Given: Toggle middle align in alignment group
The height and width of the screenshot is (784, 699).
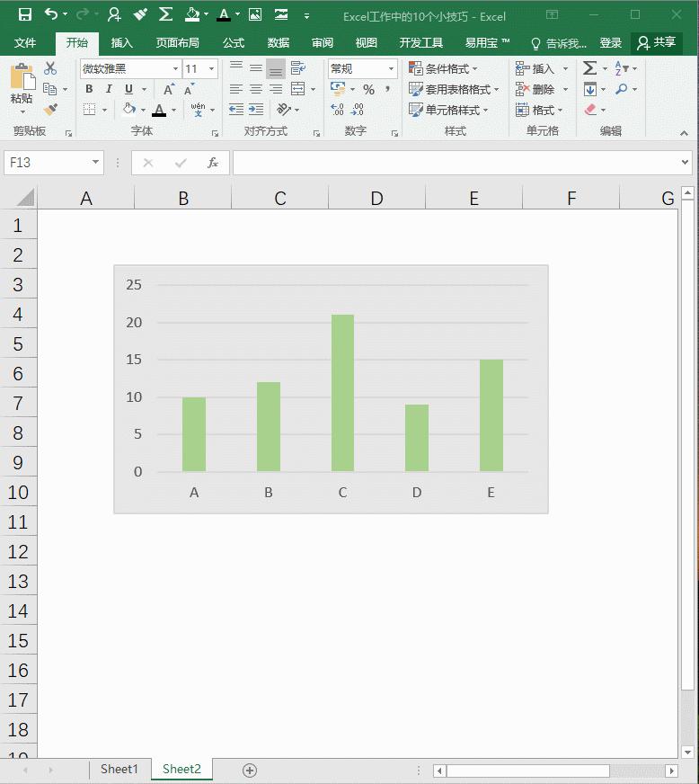Looking at the screenshot, I should point(256,68).
